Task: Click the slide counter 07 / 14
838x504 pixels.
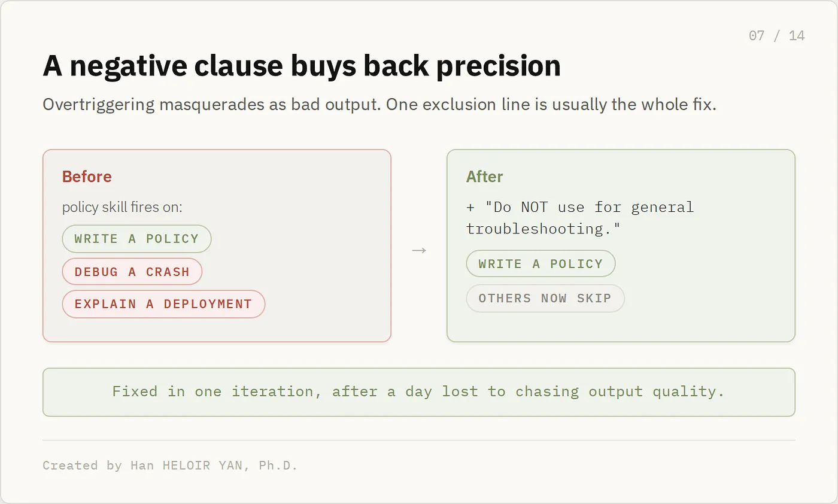Action: point(776,35)
